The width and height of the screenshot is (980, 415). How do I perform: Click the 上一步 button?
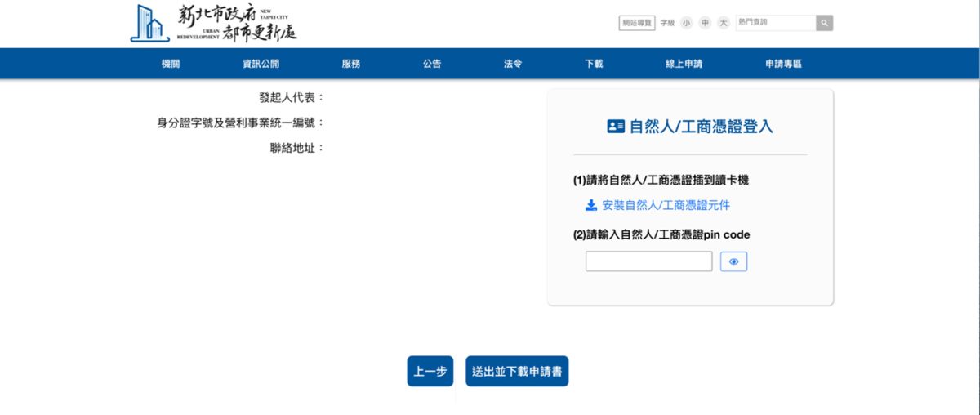coord(430,371)
